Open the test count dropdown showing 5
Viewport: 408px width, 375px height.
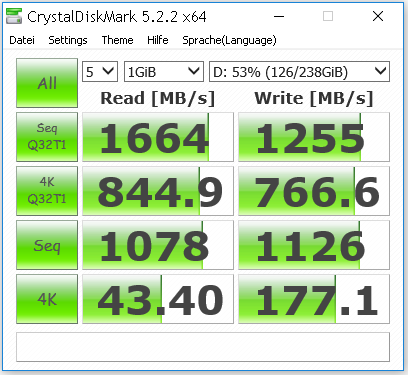100,71
